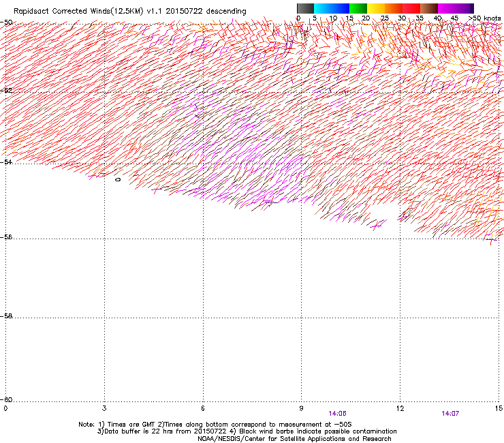Image resolution: width=504 pixels, height=443 pixels.
Task: Click the '>50 knots' legend label
Action: tap(484, 18)
